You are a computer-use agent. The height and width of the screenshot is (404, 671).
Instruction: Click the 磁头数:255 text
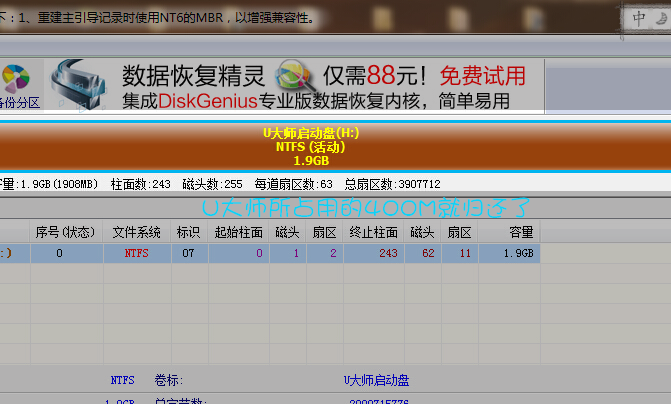point(212,184)
